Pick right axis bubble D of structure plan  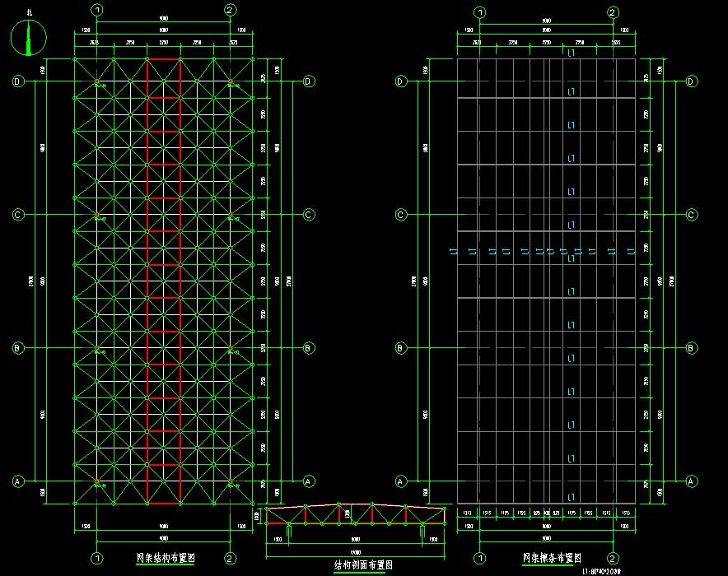(309, 81)
